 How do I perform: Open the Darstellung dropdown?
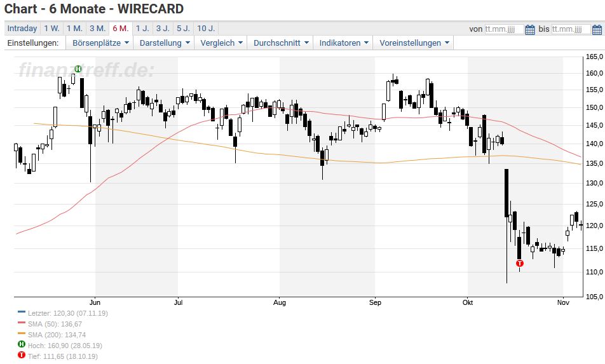(165, 43)
